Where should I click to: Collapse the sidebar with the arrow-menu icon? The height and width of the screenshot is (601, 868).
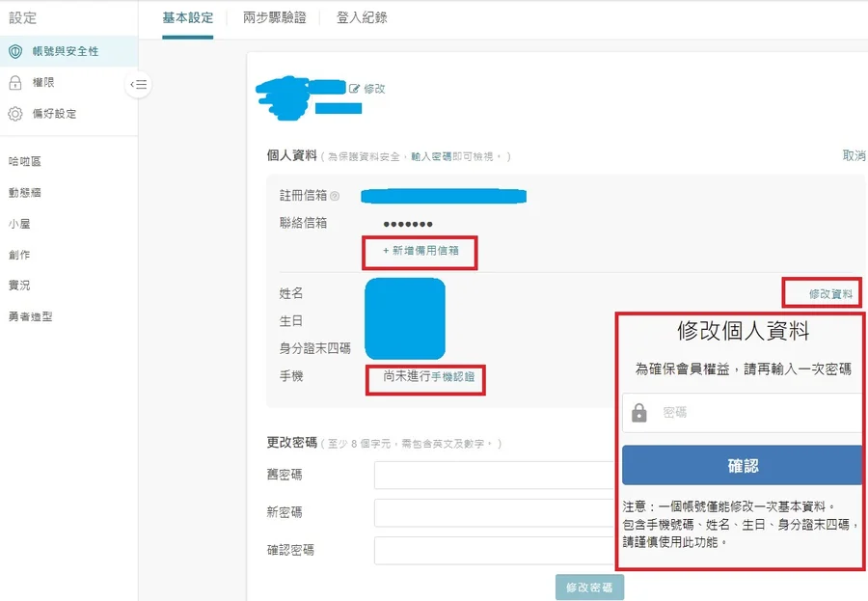[x=139, y=85]
